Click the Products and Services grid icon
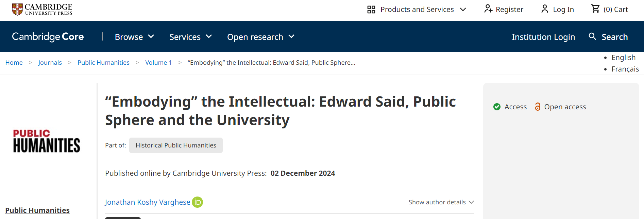The height and width of the screenshot is (219, 644). (x=371, y=10)
